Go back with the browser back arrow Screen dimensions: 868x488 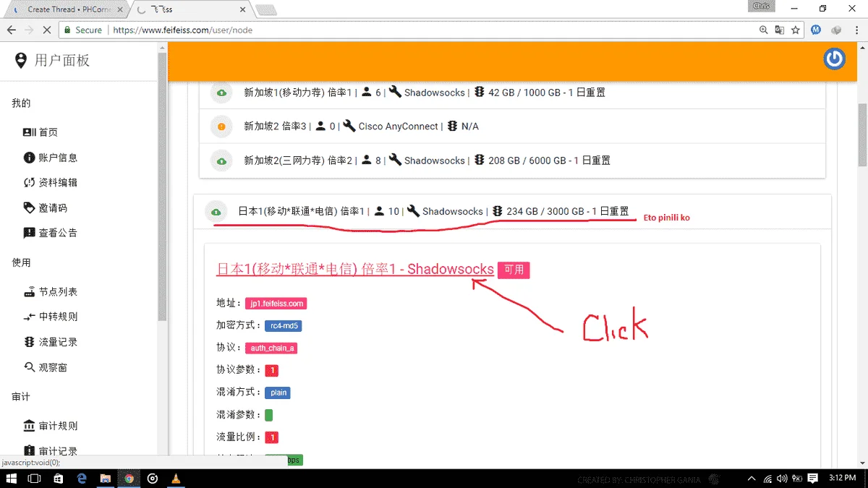coord(12,30)
